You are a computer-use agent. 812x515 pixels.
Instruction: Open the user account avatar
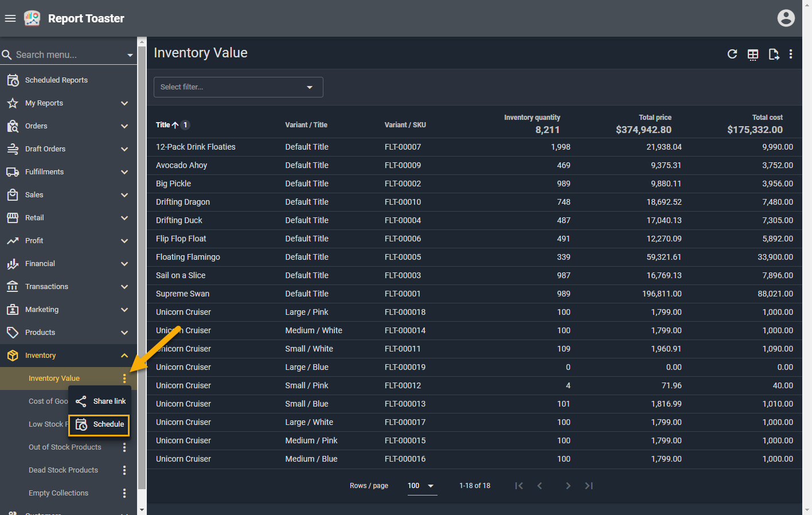(x=786, y=18)
